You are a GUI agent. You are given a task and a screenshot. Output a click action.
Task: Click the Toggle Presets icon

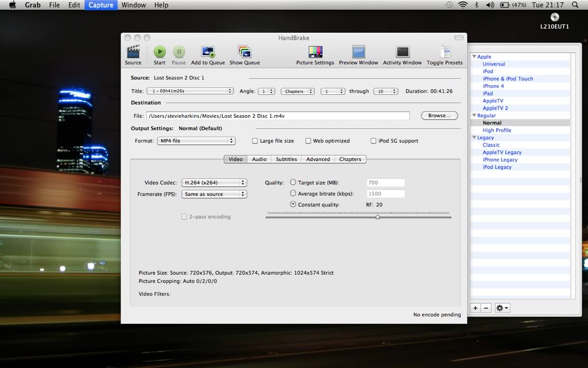[445, 52]
